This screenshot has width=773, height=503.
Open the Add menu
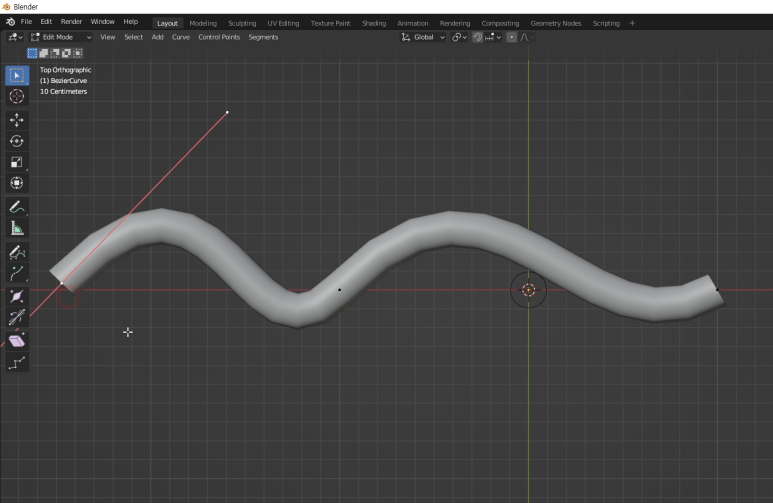[x=157, y=37]
